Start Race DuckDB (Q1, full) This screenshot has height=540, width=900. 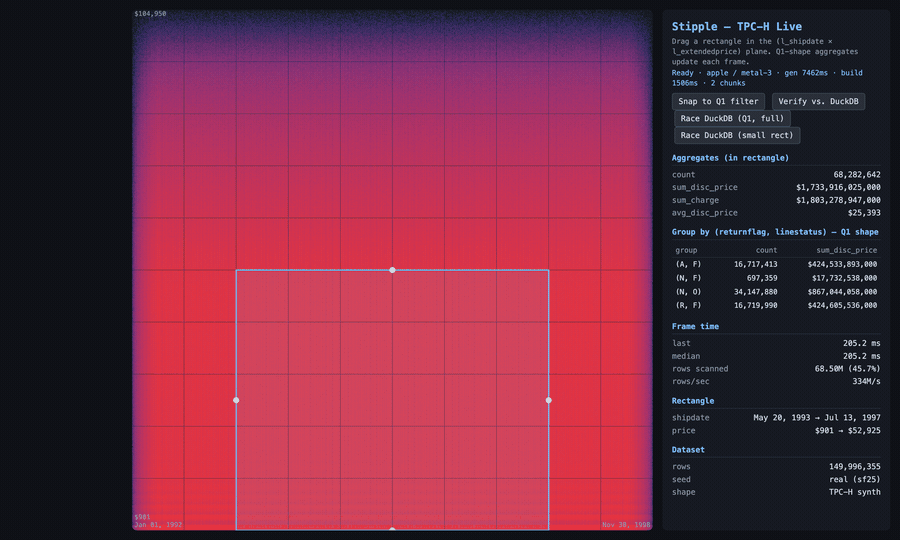[x=732, y=118]
